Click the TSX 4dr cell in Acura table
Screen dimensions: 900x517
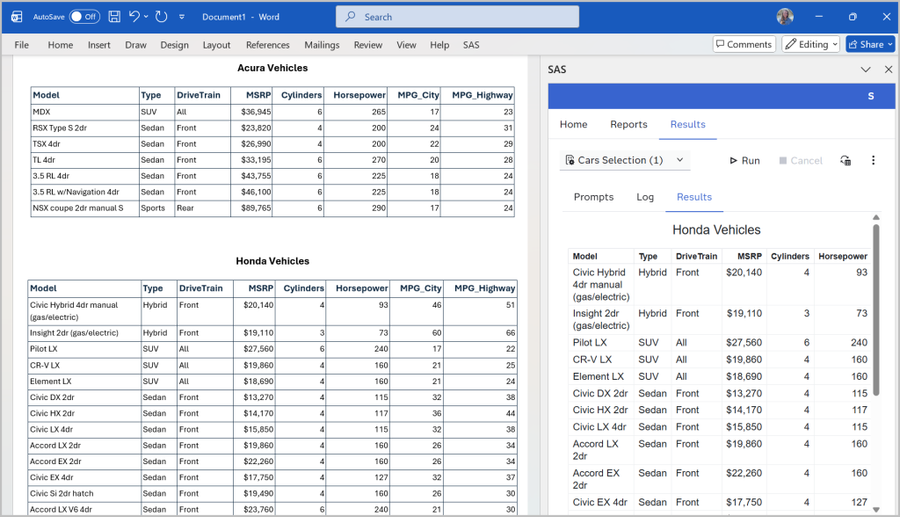(x=85, y=144)
